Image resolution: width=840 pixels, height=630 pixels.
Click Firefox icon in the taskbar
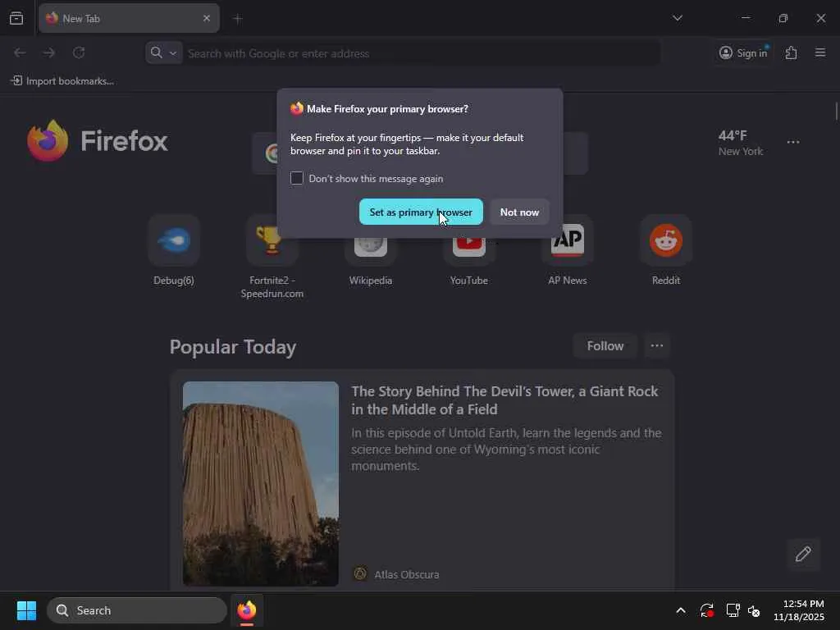(x=246, y=610)
